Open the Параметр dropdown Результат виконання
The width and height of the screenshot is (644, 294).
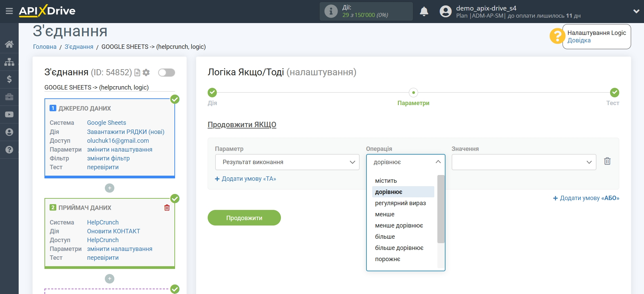point(287,162)
